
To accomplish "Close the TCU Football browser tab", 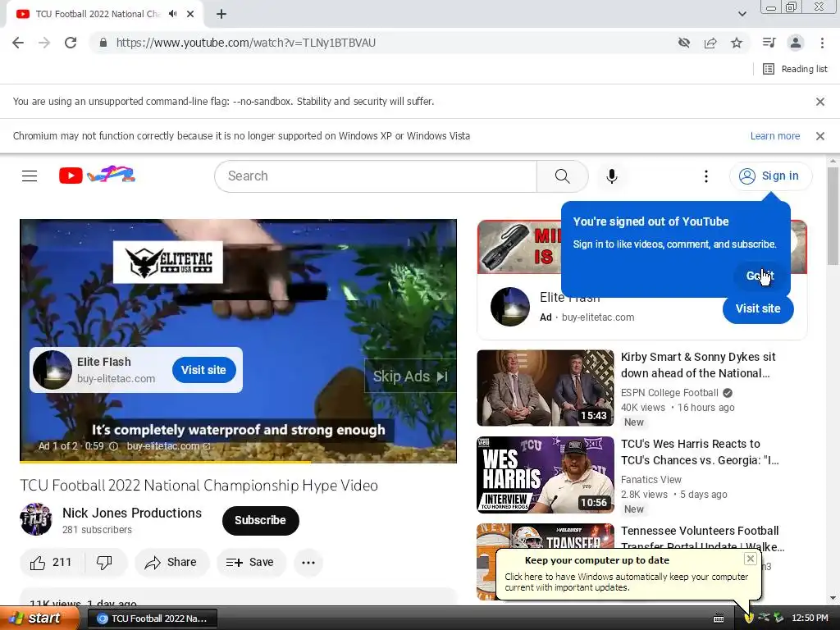I will (190, 14).
